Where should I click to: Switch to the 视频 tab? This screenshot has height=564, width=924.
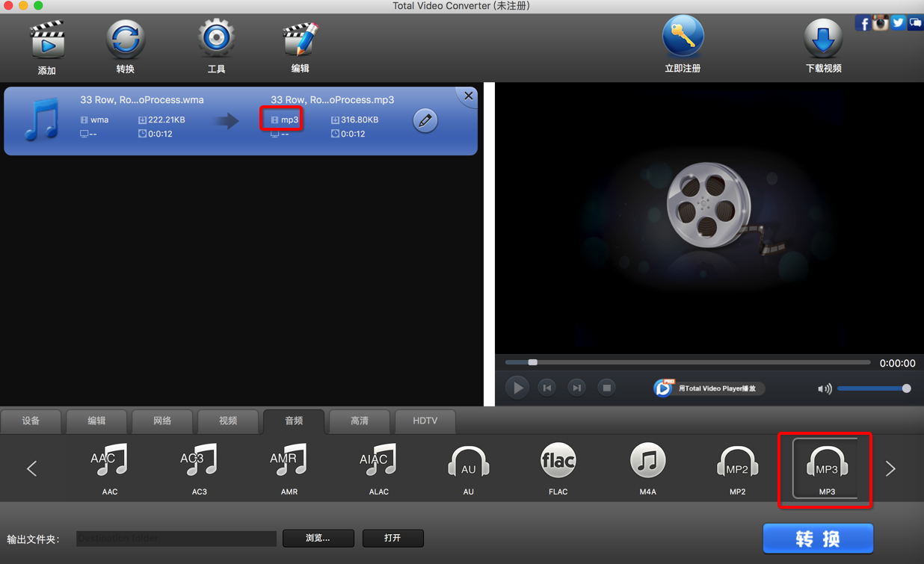click(x=228, y=421)
